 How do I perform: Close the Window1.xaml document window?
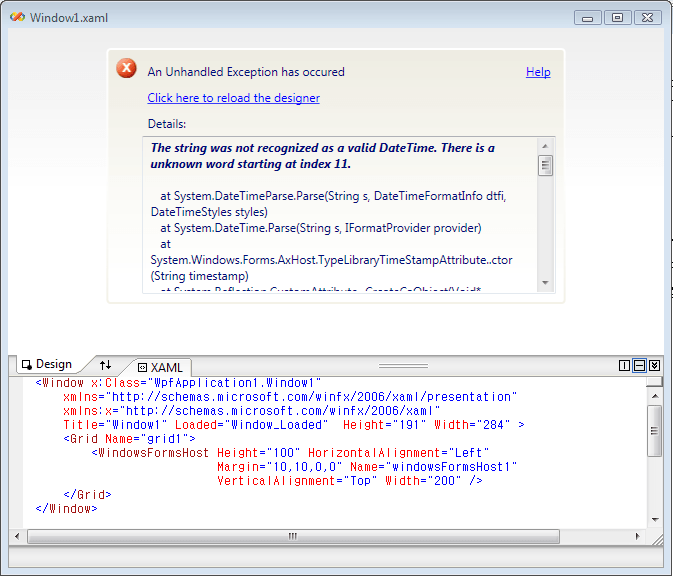click(x=647, y=18)
